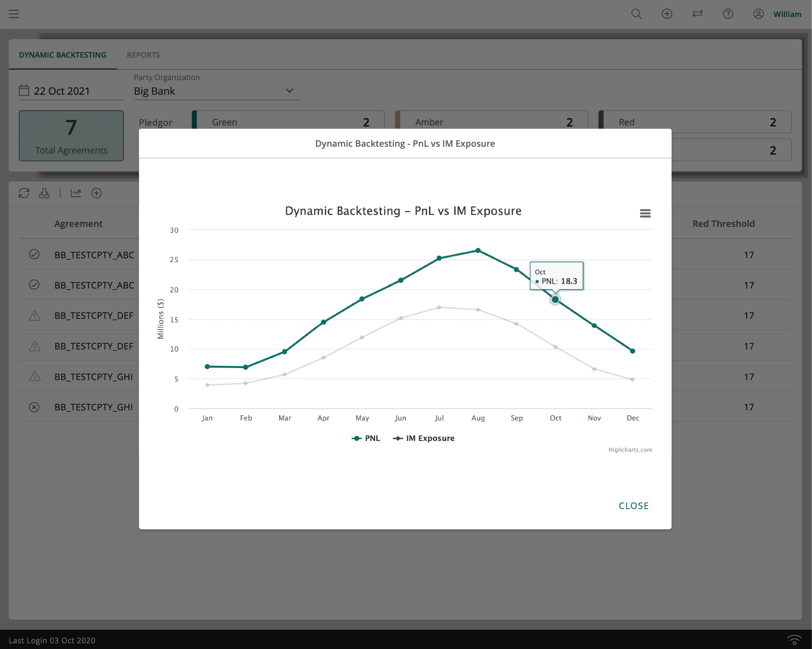
Task: Click the search magnifier icon
Action: 636,14
